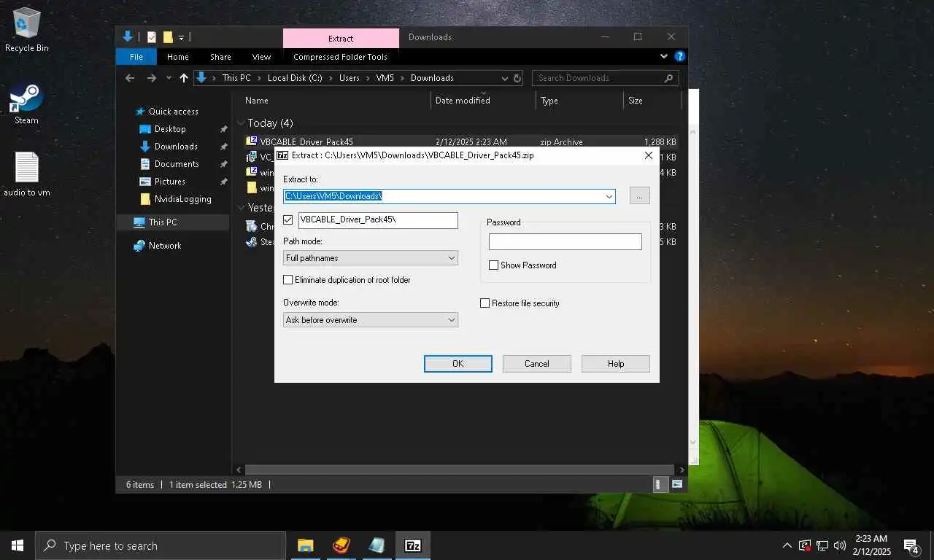934x560 pixels.
Task: Refresh the Downloads folder address bar
Action: [x=517, y=78]
